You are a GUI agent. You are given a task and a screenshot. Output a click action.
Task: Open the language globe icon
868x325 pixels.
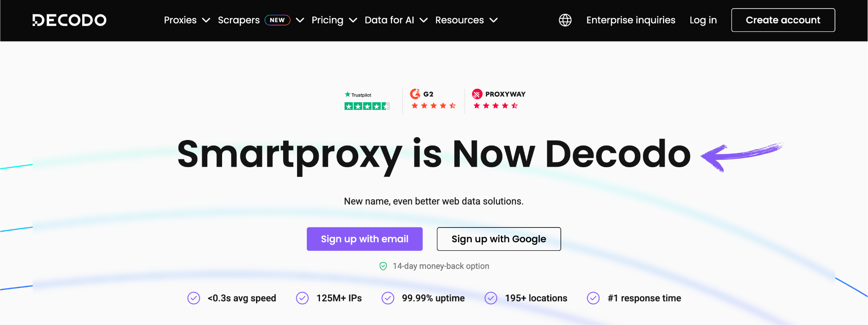tap(565, 20)
